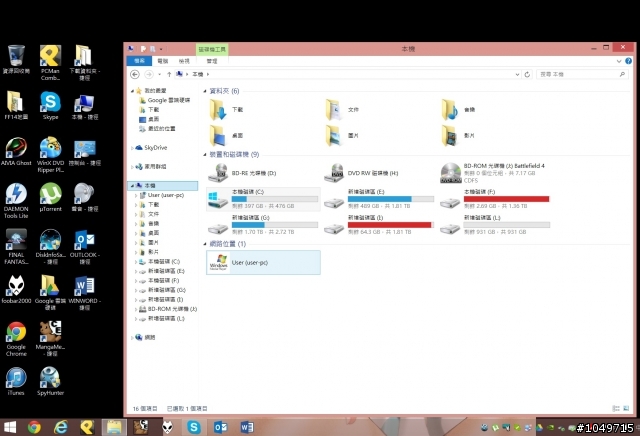Click the red (F:) drive usage bar

pos(507,199)
